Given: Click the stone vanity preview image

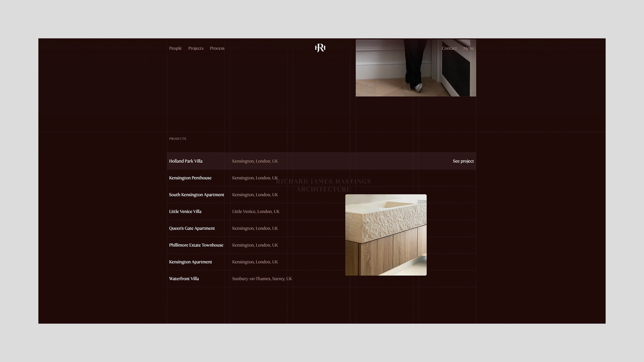Looking at the screenshot, I should pos(386,235).
